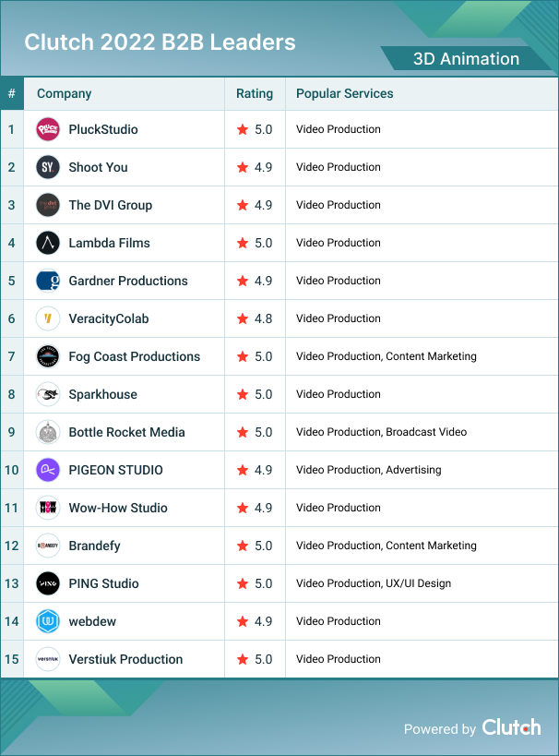Image resolution: width=559 pixels, height=756 pixels.
Task: Click the Company column header
Action: click(65, 93)
